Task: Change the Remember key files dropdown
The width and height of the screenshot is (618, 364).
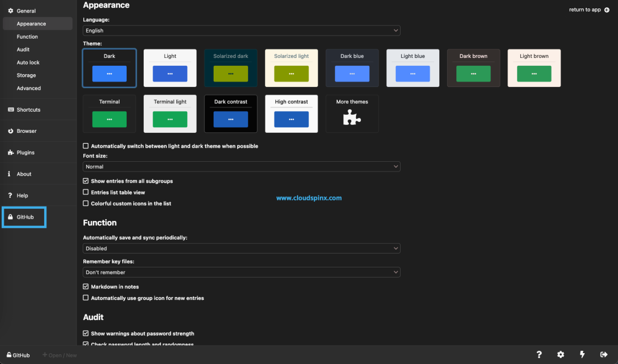Action: [x=241, y=272]
